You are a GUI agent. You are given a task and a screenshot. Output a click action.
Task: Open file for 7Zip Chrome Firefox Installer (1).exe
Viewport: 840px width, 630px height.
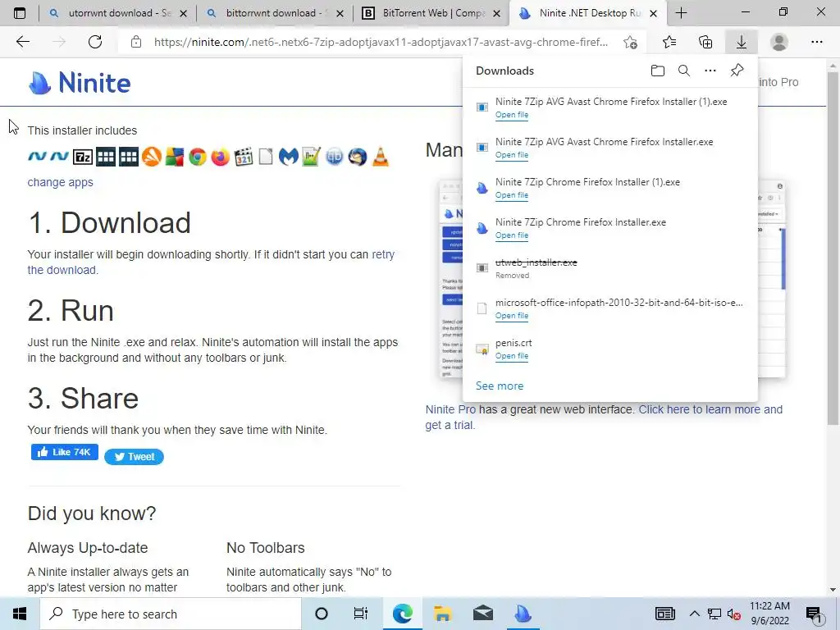512,195
